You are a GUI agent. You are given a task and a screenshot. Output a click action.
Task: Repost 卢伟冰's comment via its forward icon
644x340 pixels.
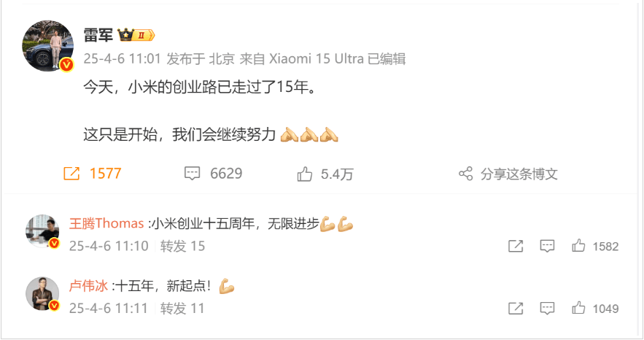tap(516, 309)
